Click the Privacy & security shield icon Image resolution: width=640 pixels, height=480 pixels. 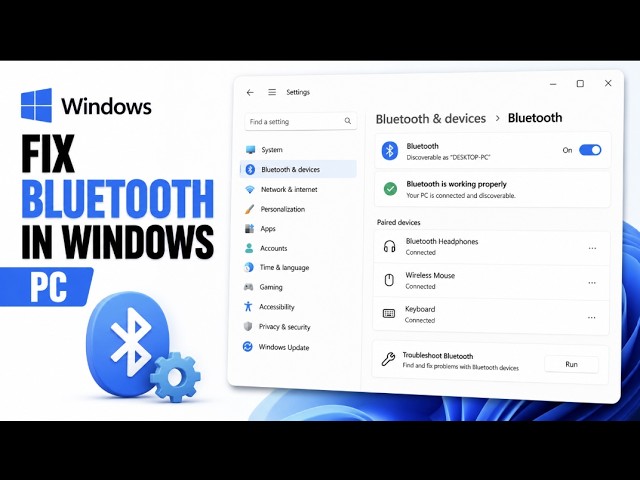click(x=247, y=326)
